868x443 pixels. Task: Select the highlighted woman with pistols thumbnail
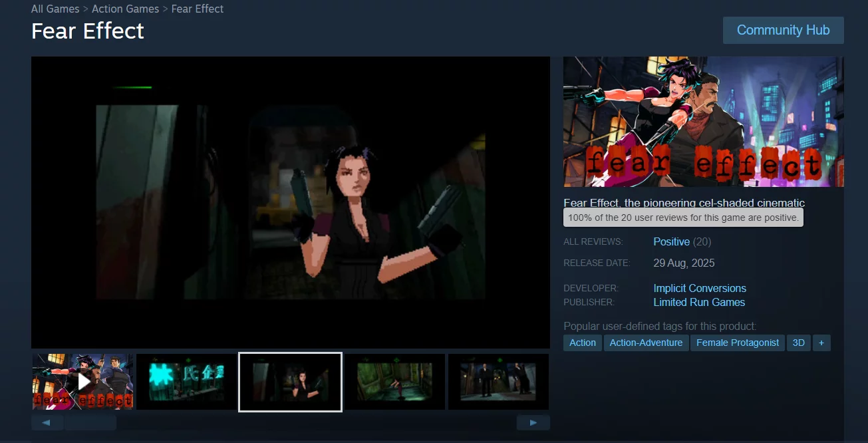(290, 382)
